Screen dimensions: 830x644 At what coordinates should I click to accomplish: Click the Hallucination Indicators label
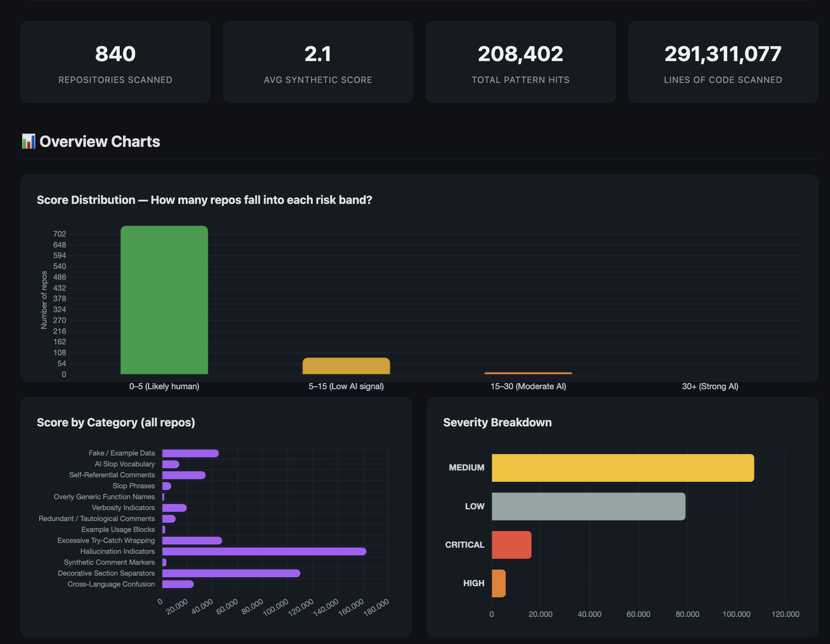(x=117, y=551)
